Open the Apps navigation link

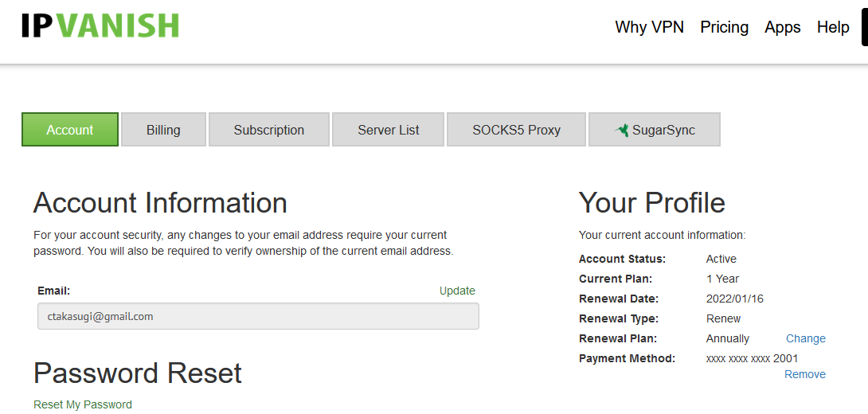[x=783, y=27]
